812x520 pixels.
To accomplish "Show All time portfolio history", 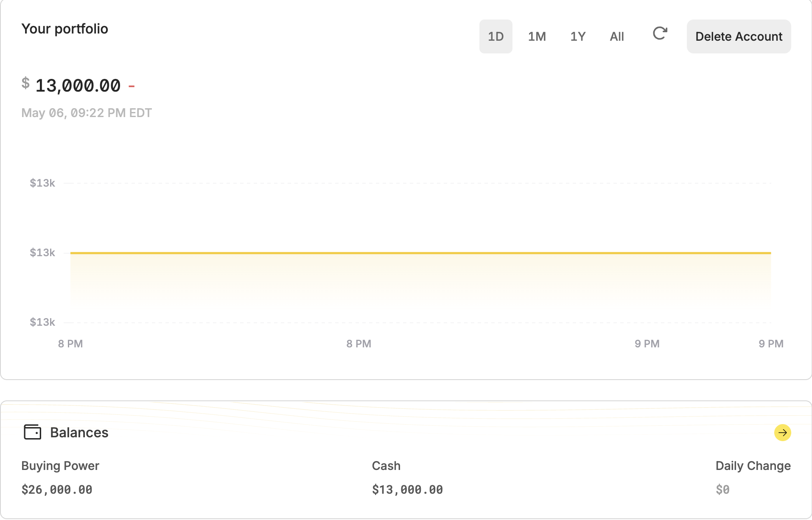I will pos(617,36).
